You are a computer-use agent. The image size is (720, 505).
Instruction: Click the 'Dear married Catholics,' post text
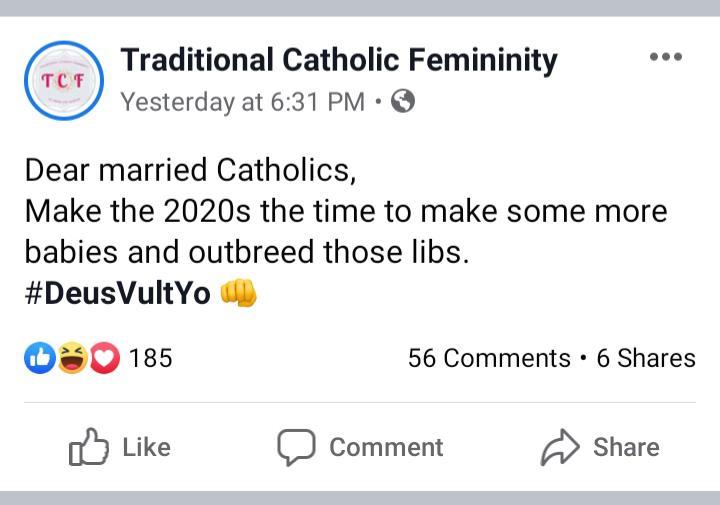coord(190,170)
